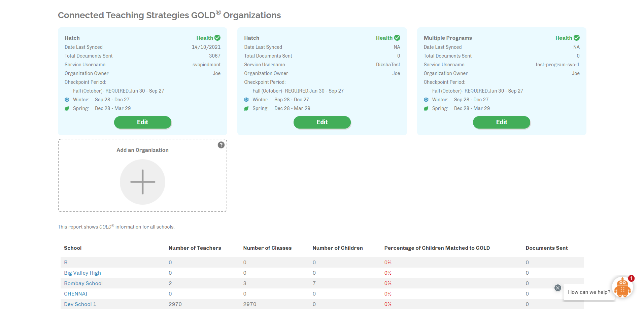Click Health checkmark on svcpiedmont card

pos(217,38)
